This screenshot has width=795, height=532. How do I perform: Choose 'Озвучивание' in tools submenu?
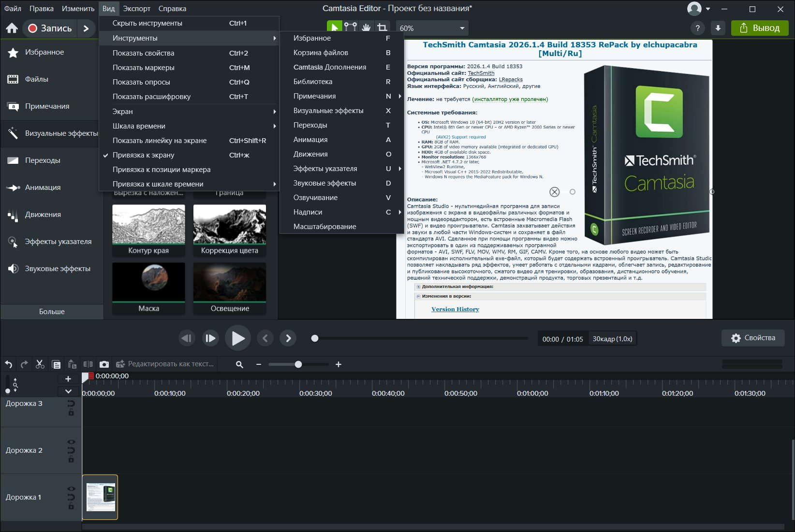[x=342, y=198]
